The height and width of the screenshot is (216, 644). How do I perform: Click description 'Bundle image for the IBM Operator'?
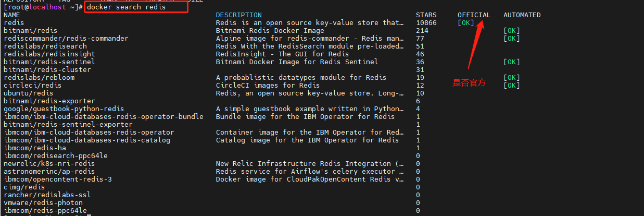(x=306, y=117)
